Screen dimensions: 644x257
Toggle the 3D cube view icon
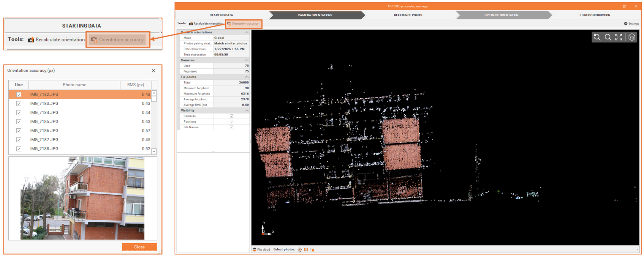[x=632, y=37]
